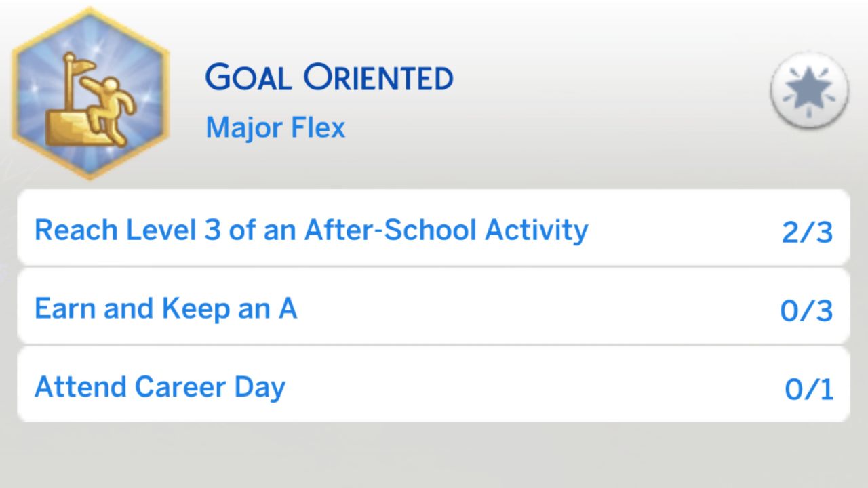Click 'Reach Level 3 of an After-School Activity' text
Screen dimensions: 868x488
pyautogui.click(x=311, y=229)
